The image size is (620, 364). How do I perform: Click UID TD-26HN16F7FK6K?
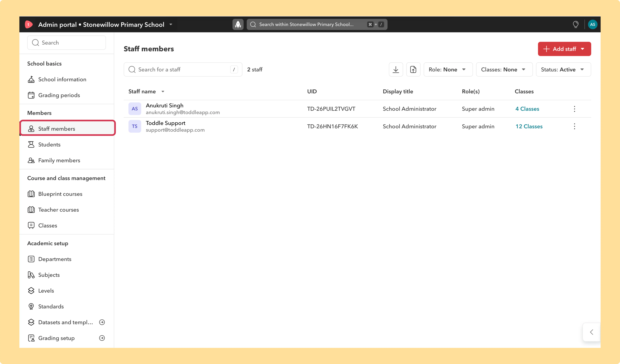(332, 126)
